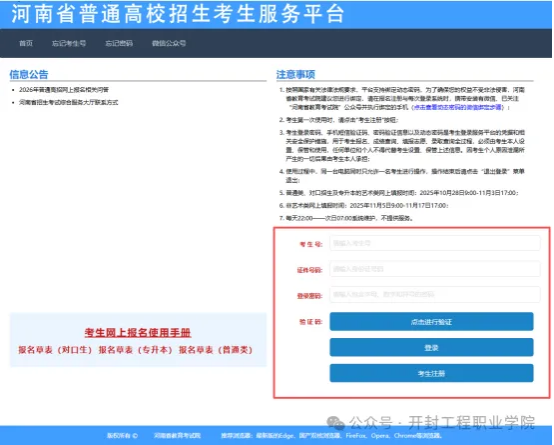Open 报名草表（普通类）link

click(x=216, y=350)
